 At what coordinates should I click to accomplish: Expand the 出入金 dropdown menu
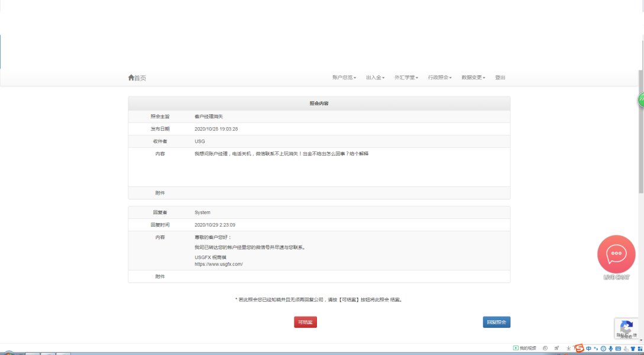click(x=375, y=78)
